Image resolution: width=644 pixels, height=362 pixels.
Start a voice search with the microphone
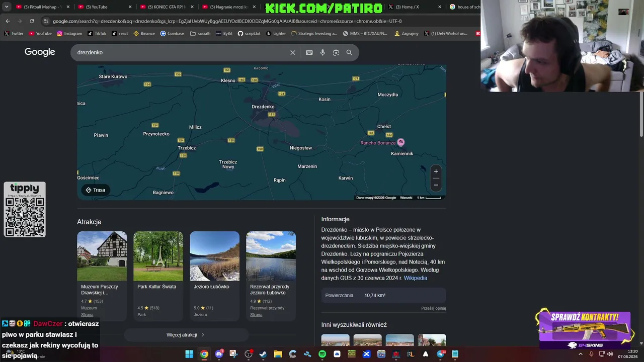323,53
